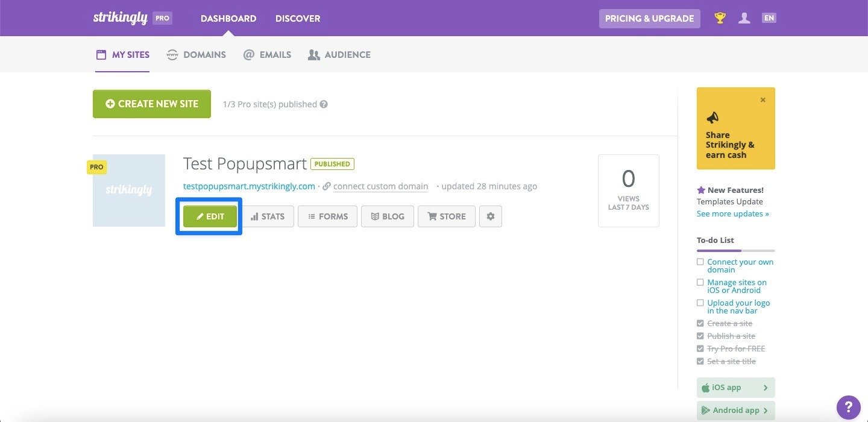This screenshot has height=422, width=868.
Task: Check Manage sites on iOS or Android checkbox
Action: coord(700,282)
